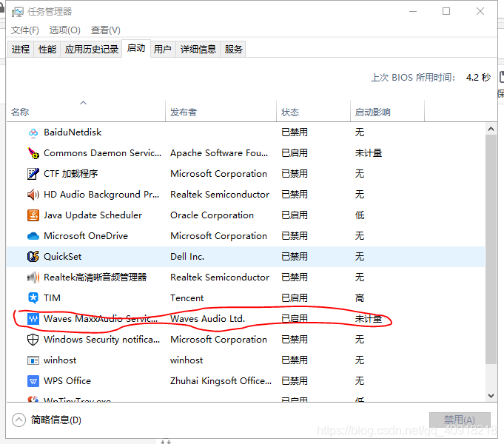504x444 pixels.
Task: Click the Oracle Corporation publisher cell
Action: click(x=212, y=215)
